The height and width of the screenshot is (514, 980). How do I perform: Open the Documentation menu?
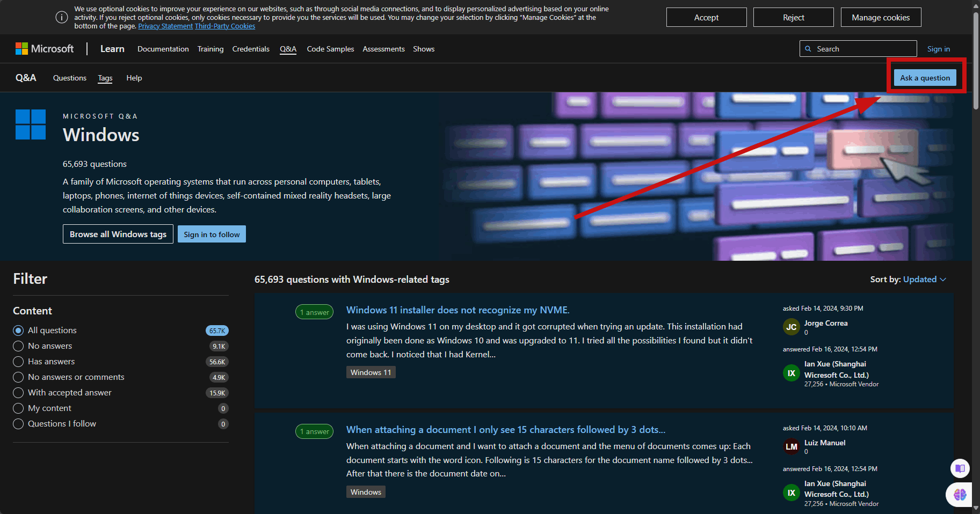coord(163,49)
